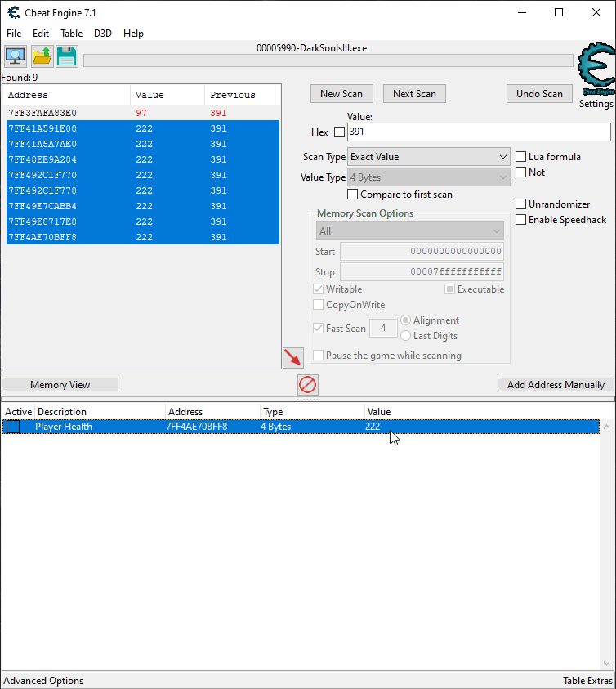Toggle the Active box for Player Health

pos(13,427)
